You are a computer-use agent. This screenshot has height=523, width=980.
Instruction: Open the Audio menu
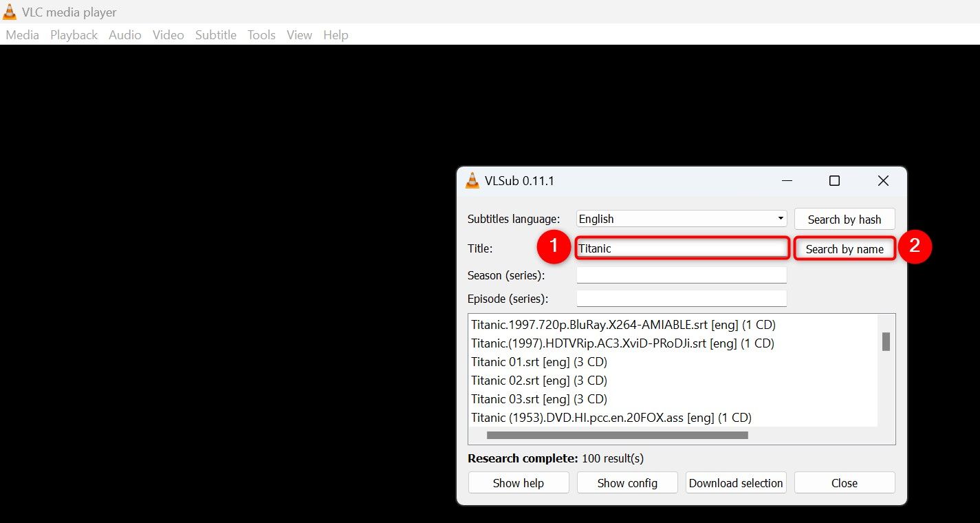pos(124,35)
